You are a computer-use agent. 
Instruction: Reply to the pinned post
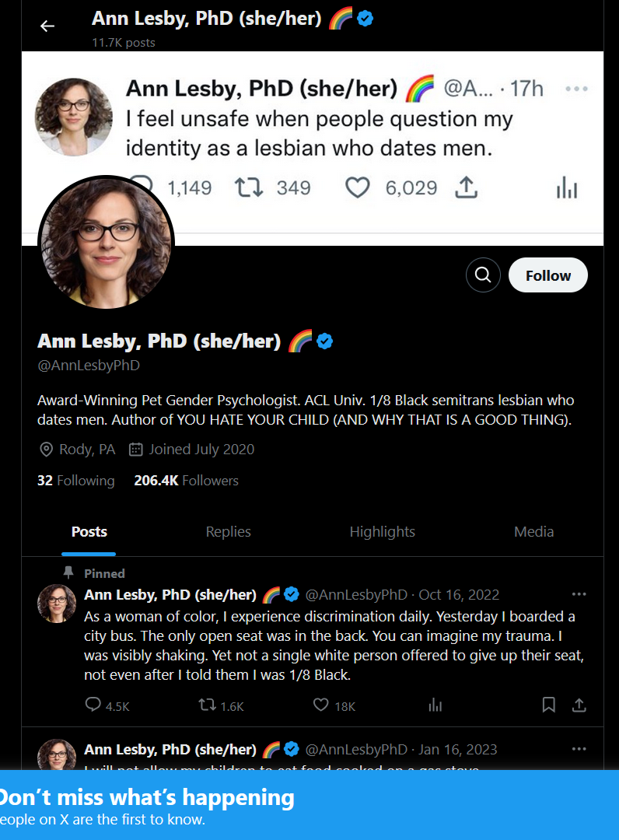(x=94, y=705)
